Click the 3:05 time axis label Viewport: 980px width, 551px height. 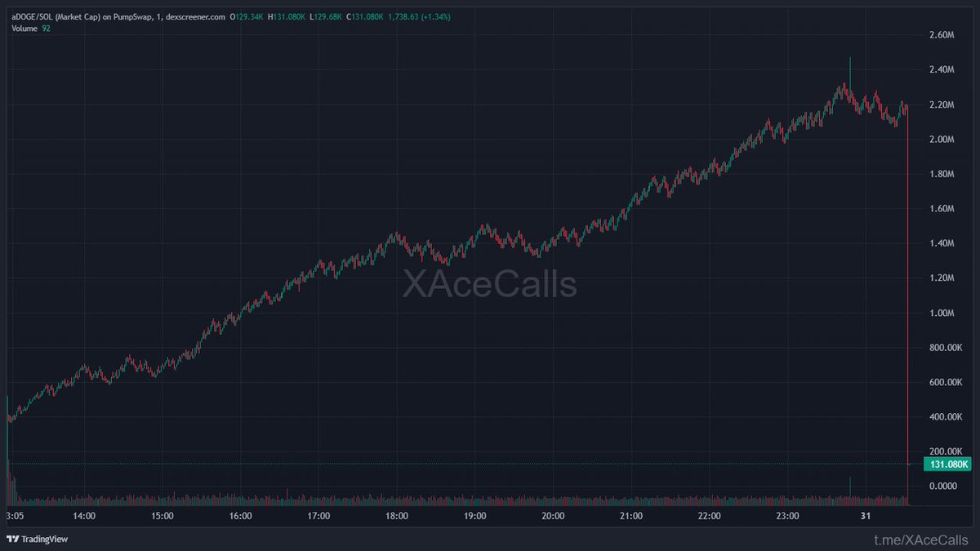pyautogui.click(x=14, y=516)
